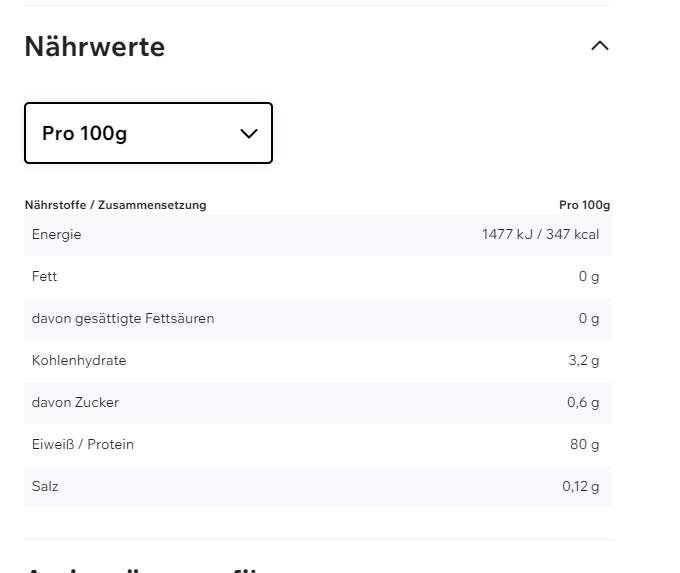This screenshot has height=573, width=680.
Task: Click the Pro 100g table column header
Action: coord(584,205)
